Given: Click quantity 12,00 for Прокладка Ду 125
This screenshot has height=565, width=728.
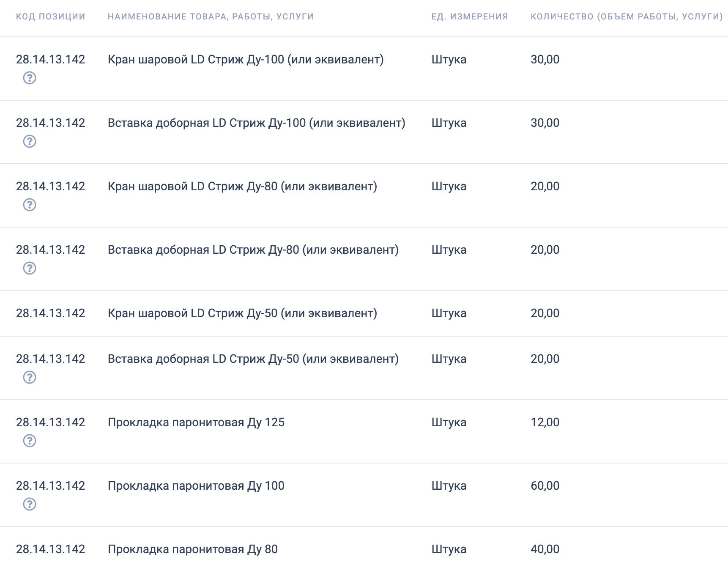Looking at the screenshot, I should pyautogui.click(x=545, y=422).
